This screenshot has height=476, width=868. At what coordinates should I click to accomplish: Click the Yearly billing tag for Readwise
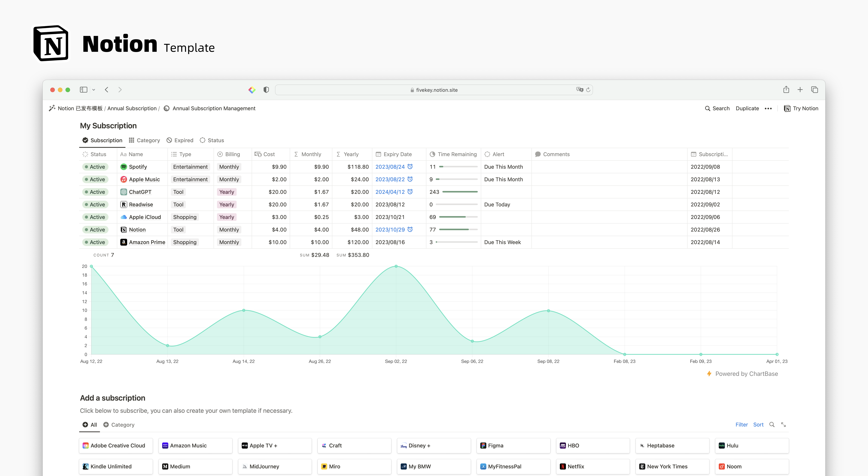point(227,204)
